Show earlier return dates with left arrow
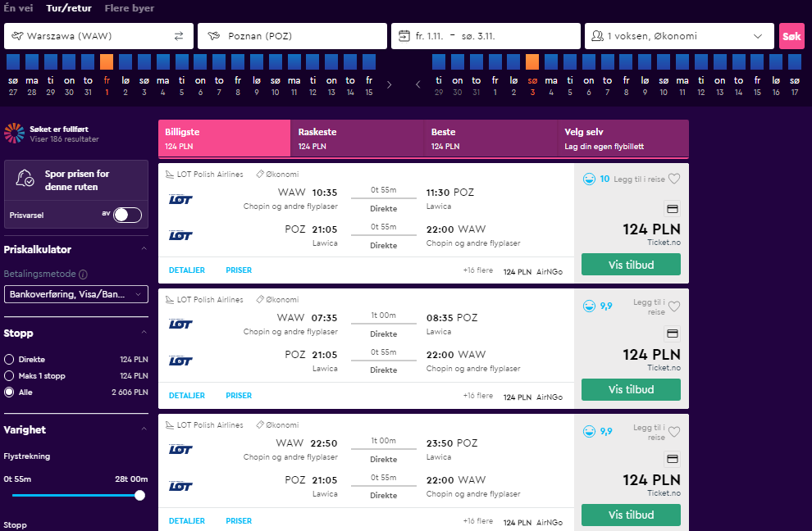The image size is (812, 531). click(x=418, y=85)
